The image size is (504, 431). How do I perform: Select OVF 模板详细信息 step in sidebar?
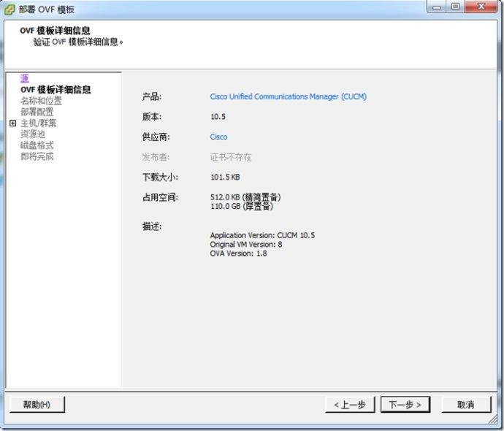(56, 89)
